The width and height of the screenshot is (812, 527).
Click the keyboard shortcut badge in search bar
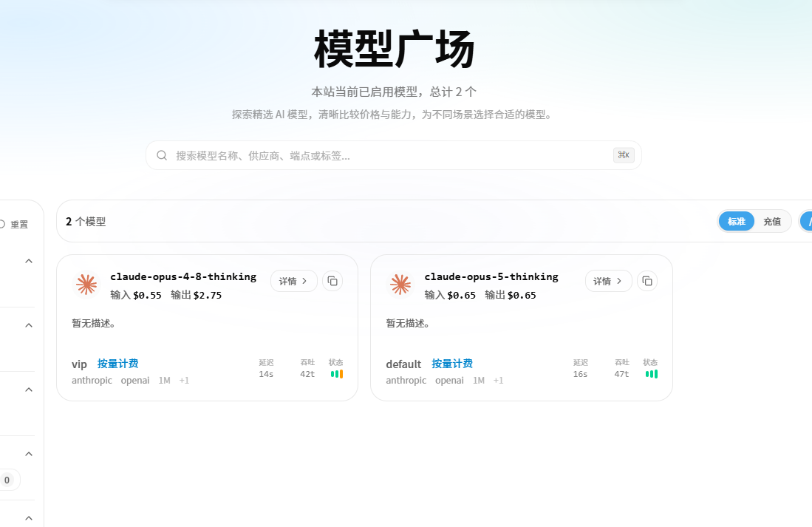[x=624, y=155]
